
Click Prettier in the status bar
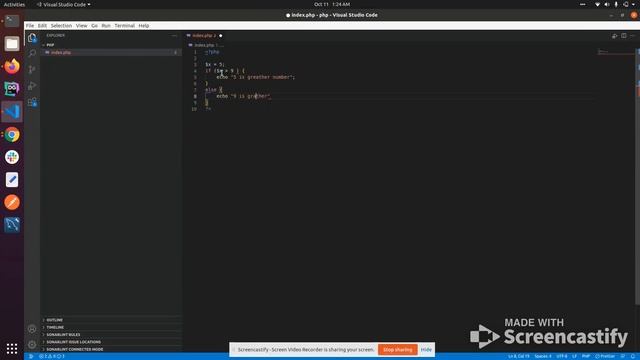coord(605,356)
